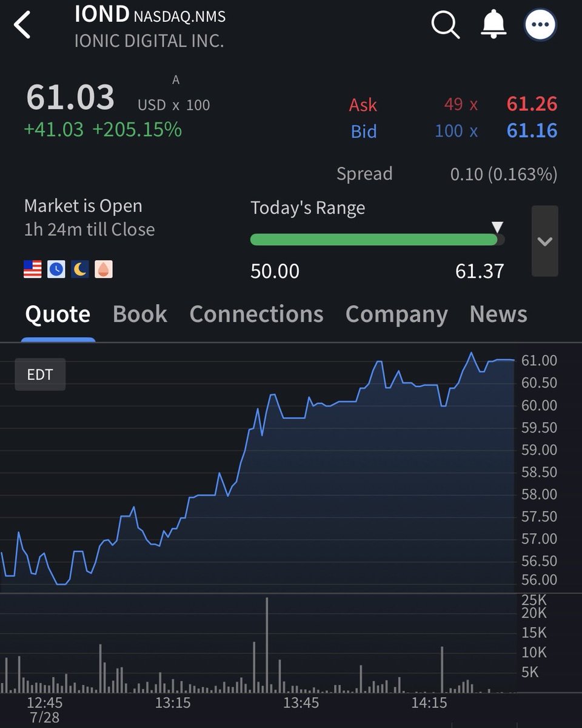The width and height of the screenshot is (582, 728).
Task: Tap the last price 61.03
Action: click(x=70, y=98)
